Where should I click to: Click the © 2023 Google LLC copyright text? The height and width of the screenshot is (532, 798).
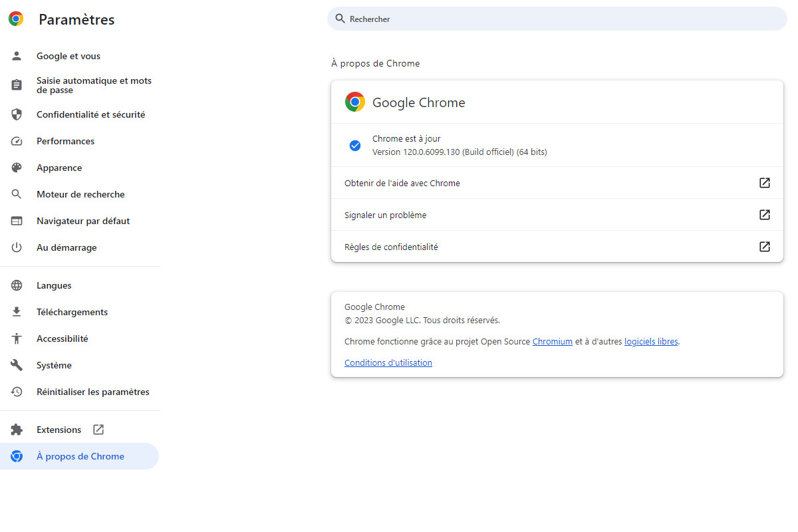click(x=422, y=320)
